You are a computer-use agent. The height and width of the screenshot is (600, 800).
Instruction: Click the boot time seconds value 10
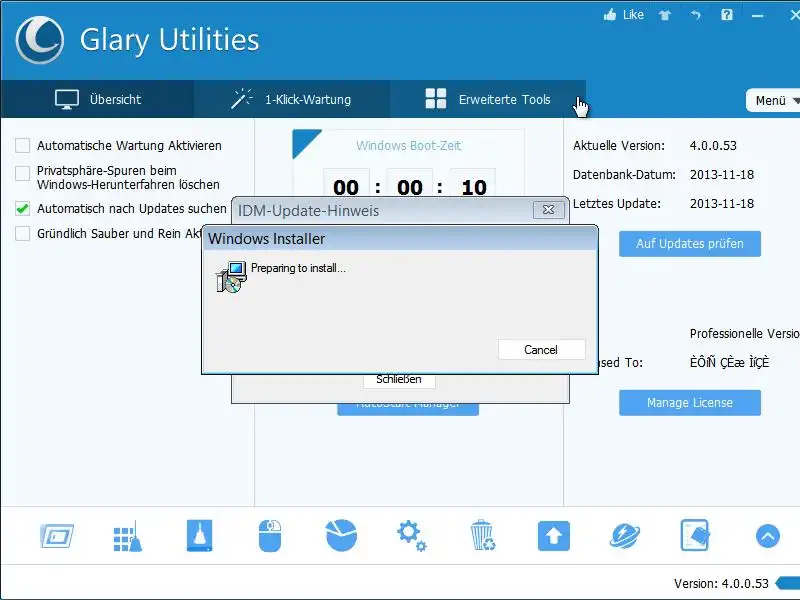(473, 187)
